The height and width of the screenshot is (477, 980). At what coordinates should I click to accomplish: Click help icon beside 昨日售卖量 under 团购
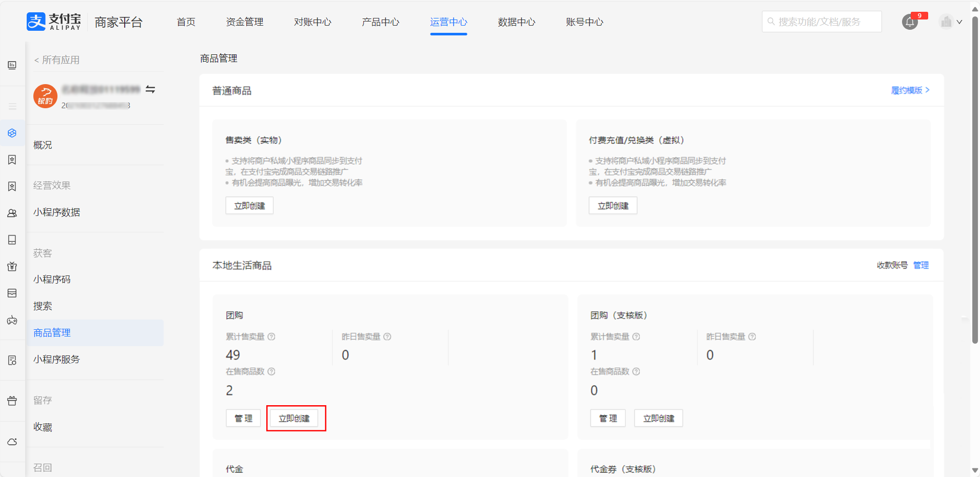pos(387,336)
